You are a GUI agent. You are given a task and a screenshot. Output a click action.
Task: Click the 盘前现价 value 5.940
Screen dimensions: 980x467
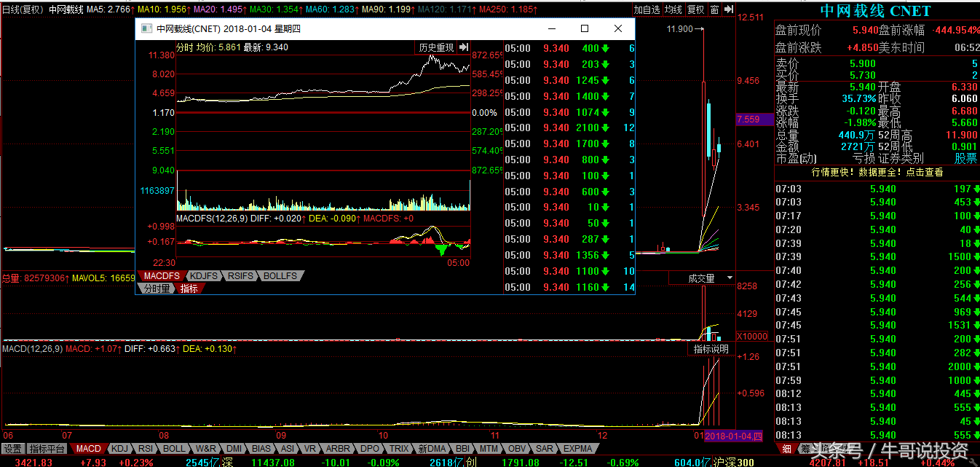(x=866, y=30)
